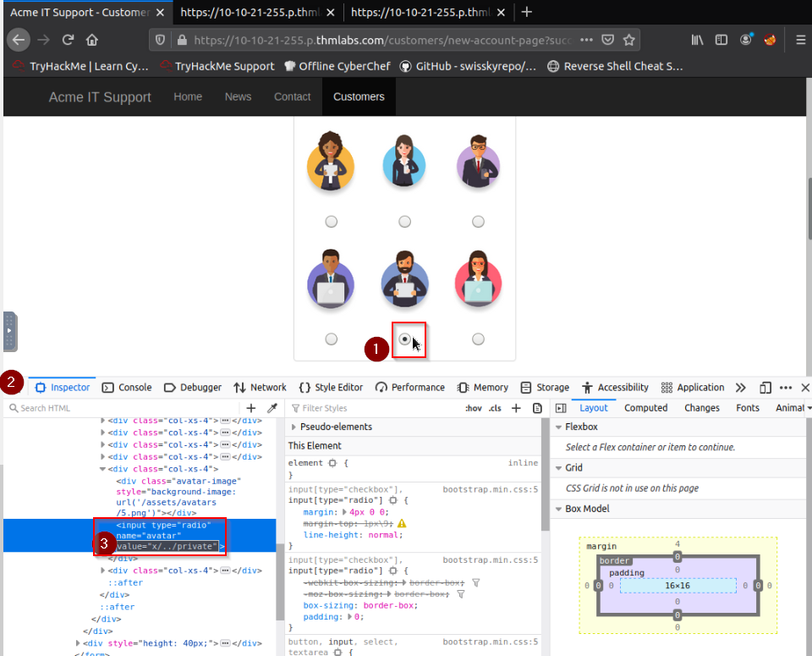Open TryHackMe Support bookmark
The width and height of the screenshot is (812, 656).
click(217, 66)
